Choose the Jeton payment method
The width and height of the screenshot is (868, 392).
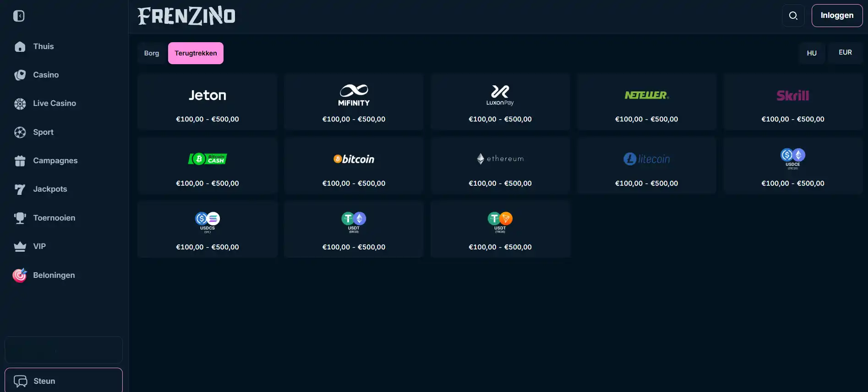tap(207, 102)
